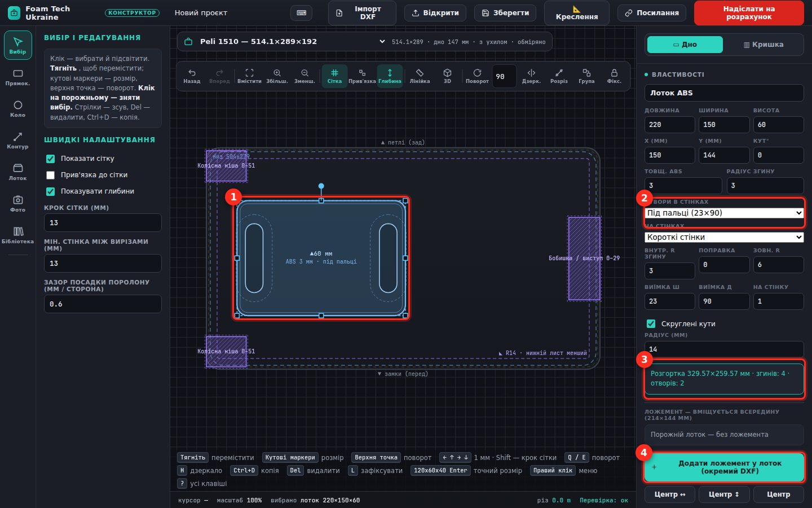Toggle Глибина depth display in toolbar
Image resolution: width=812 pixels, height=508 pixels.
[x=390, y=76]
